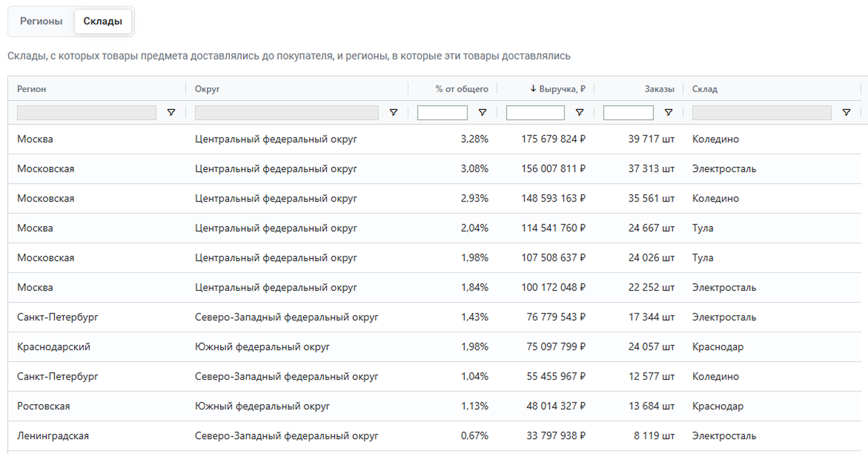This screenshot has width=868, height=454.
Task: Sort by the Заказы column header
Action: click(x=659, y=89)
